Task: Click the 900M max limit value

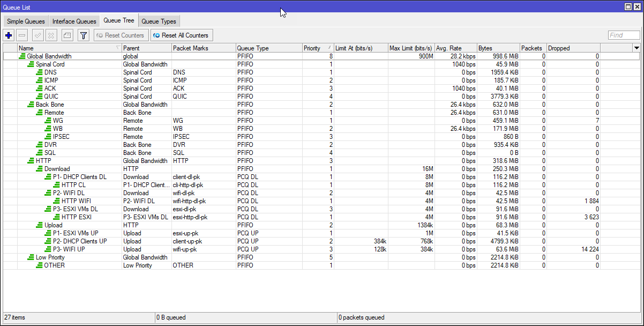Action: pyautogui.click(x=426, y=56)
